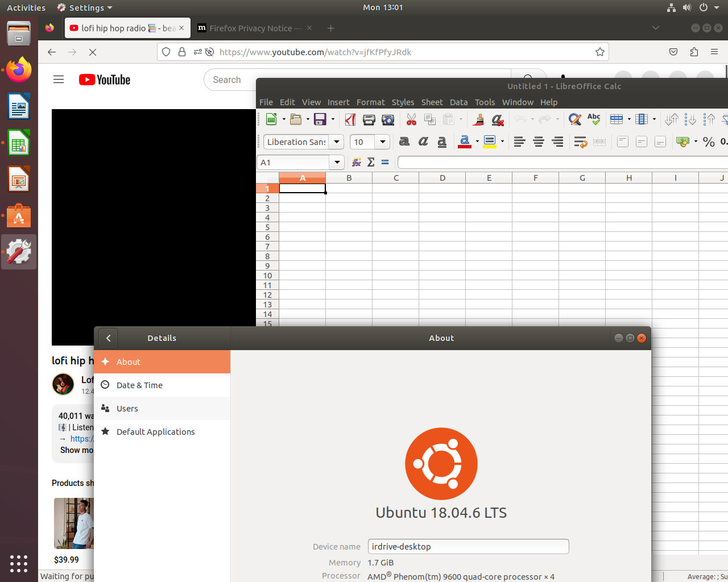Click the Clear Direct Formatting icon

click(498, 119)
